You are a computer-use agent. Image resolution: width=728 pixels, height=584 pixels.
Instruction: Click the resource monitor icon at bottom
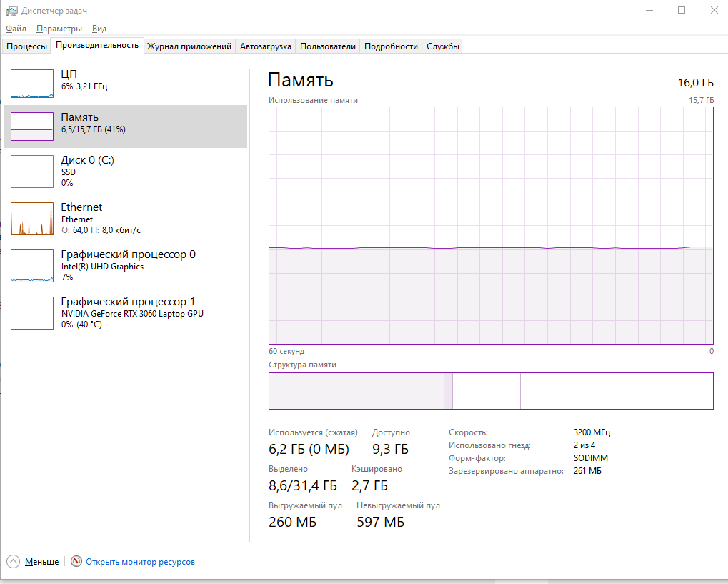click(x=76, y=561)
